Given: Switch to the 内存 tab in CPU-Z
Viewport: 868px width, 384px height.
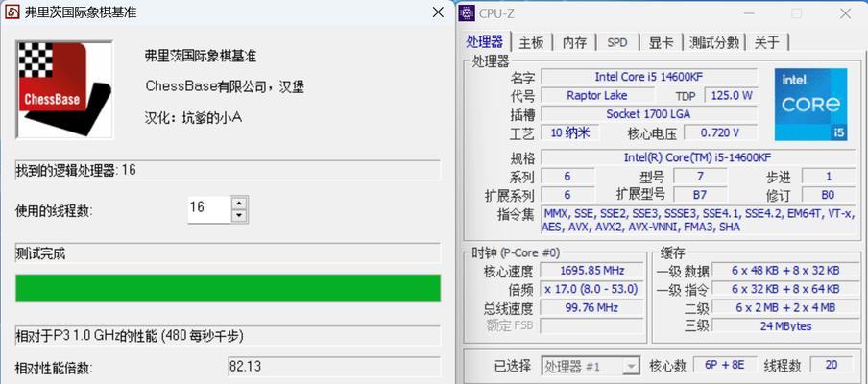Looking at the screenshot, I should 574,42.
